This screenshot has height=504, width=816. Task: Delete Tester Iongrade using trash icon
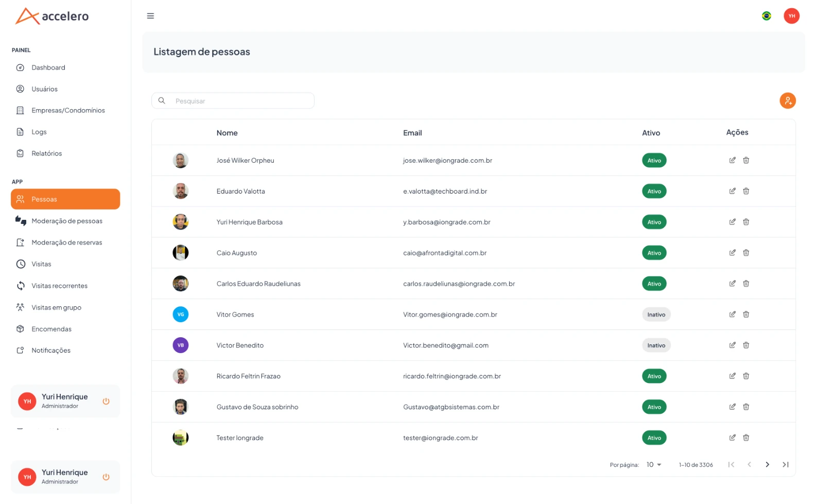click(x=746, y=438)
